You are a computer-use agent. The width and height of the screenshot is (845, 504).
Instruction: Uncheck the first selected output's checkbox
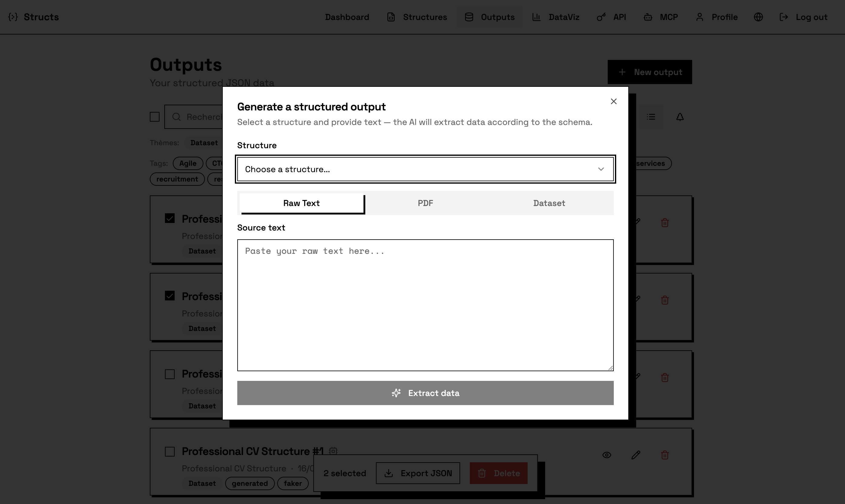pyautogui.click(x=169, y=218)
